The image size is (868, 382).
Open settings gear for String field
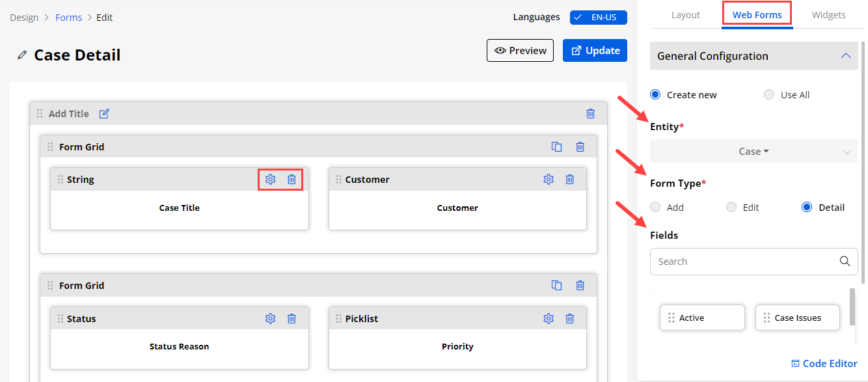coord(271,180)
